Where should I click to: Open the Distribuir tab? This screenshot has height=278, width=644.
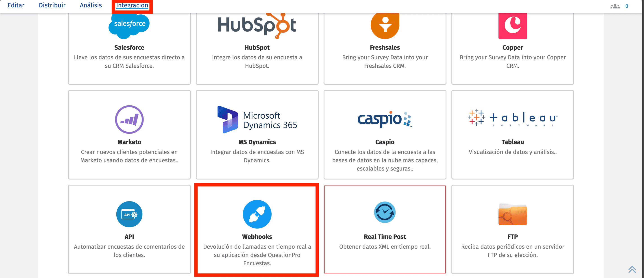[x=52, y=5]
